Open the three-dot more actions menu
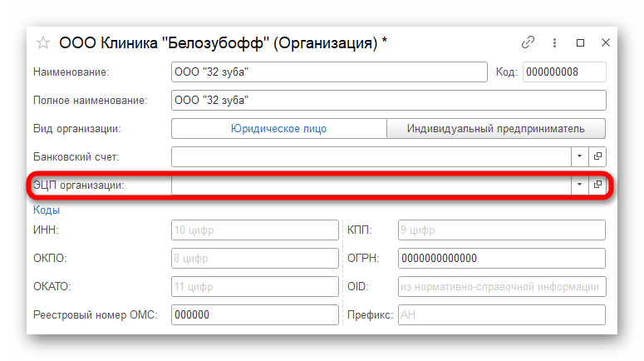The image size is (644, 361). pyautogui.click(x=554, y=42)
